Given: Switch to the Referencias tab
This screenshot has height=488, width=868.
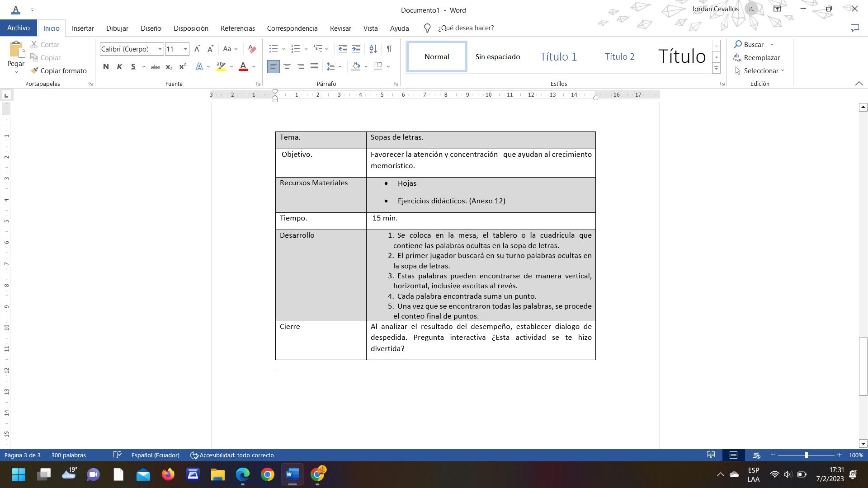Looking at the screenshot, I should click(x=238, y=28).
